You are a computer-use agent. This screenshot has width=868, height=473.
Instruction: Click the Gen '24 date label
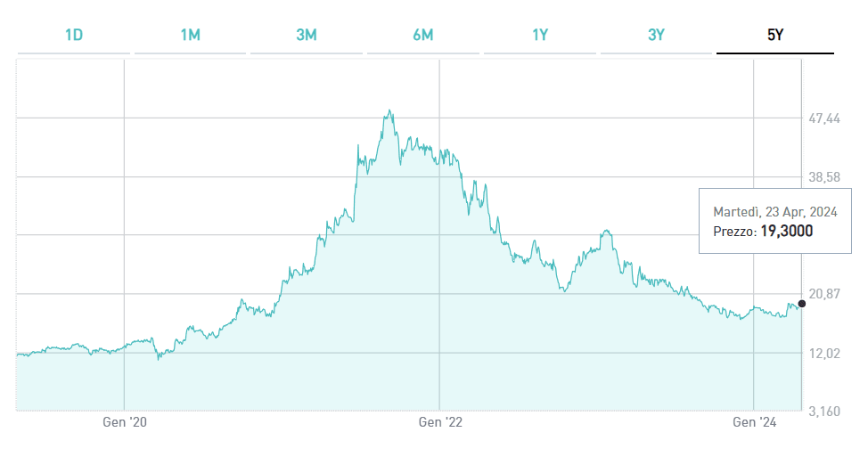(755, 422)
